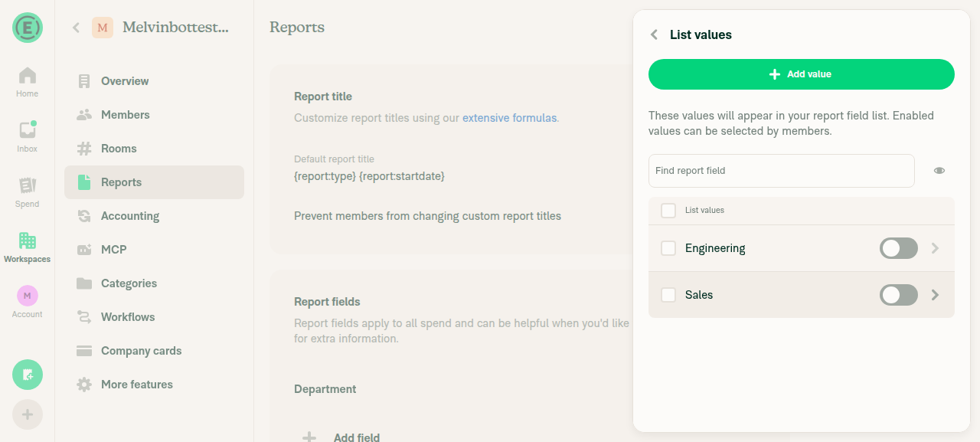Open the Overview menu item
This screenshot has height=442, width=980.
(154, 81)
